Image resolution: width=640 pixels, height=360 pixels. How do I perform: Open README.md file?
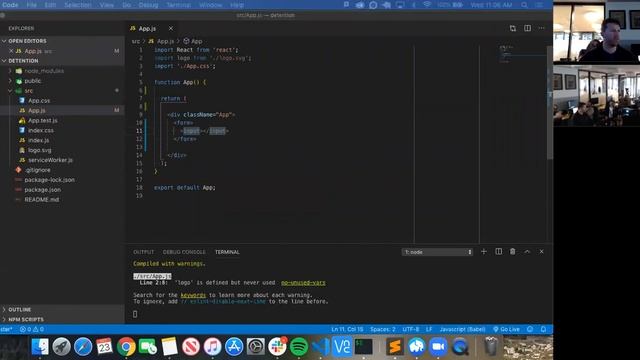(42, 200)
